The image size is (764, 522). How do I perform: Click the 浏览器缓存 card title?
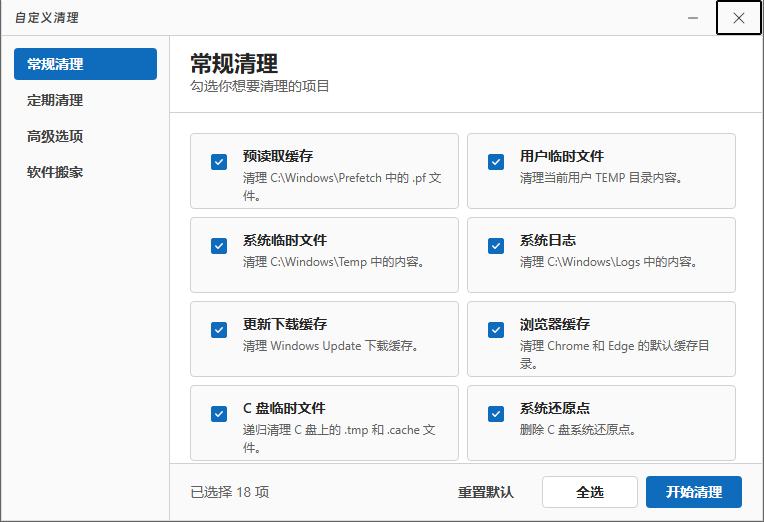click(554, 324)
